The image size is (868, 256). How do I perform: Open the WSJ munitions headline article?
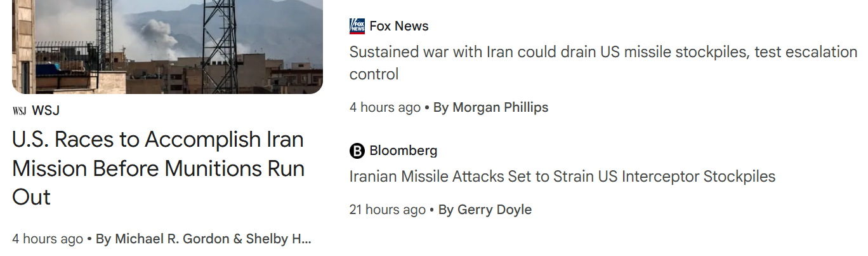click(158, 168)
